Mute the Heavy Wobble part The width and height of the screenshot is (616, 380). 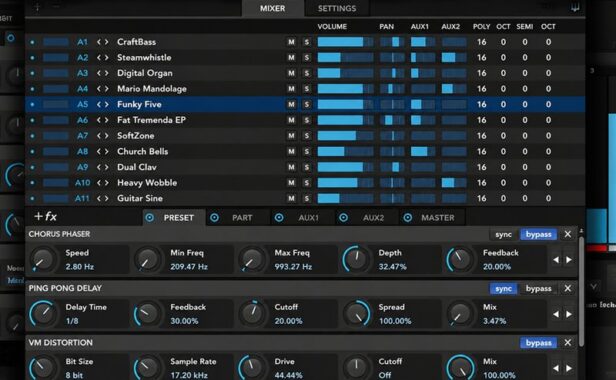[x=291, y=183]
